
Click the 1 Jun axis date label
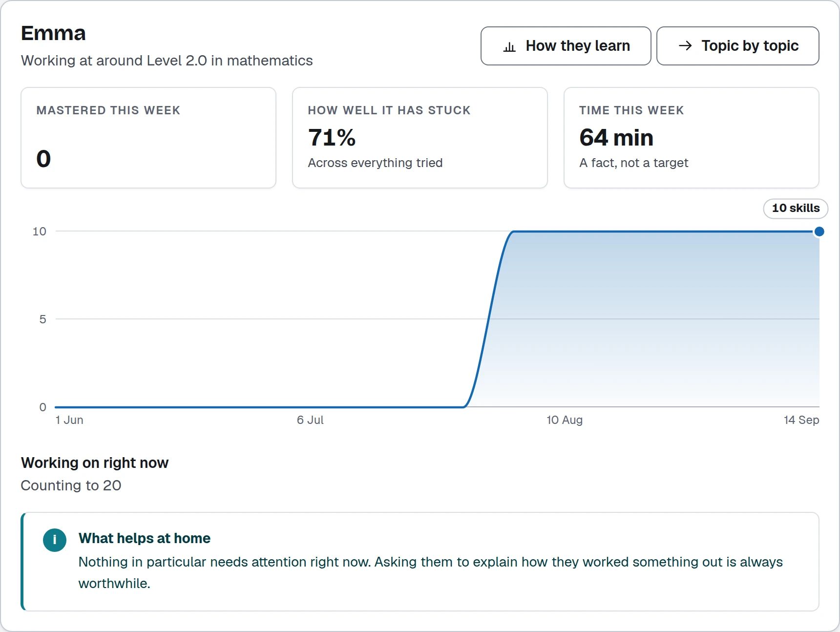(69, 420)
